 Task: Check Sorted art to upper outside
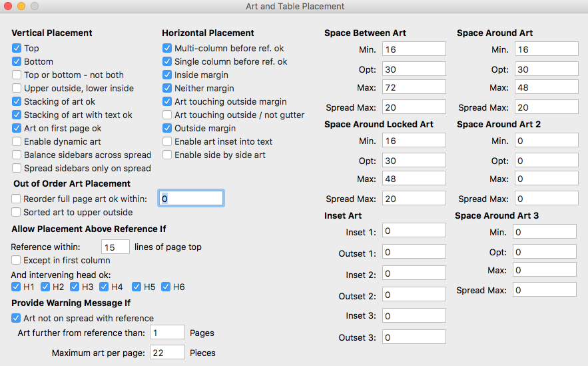tap(17, 212)
